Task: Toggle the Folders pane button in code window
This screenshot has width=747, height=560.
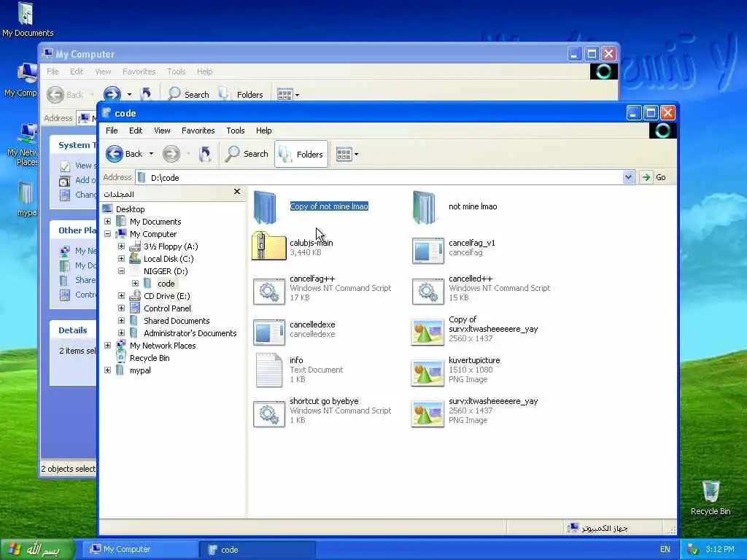Action: pos(301,154)
